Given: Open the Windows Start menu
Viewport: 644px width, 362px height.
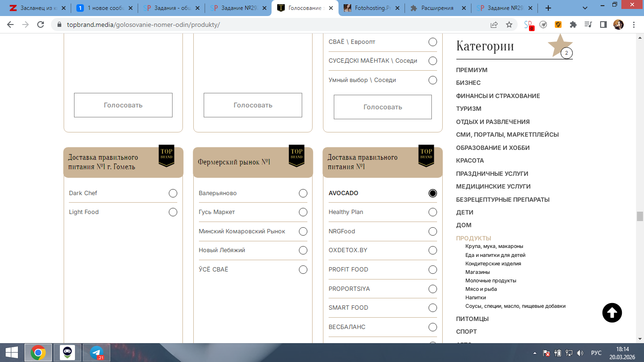Looking at the screenshot, I should point(11,352).
